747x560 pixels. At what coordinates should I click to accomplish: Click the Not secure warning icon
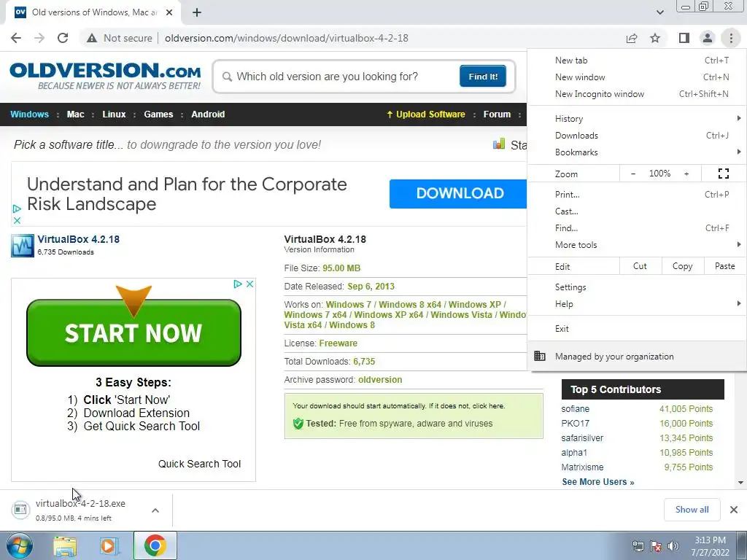(x=92, y=38)
